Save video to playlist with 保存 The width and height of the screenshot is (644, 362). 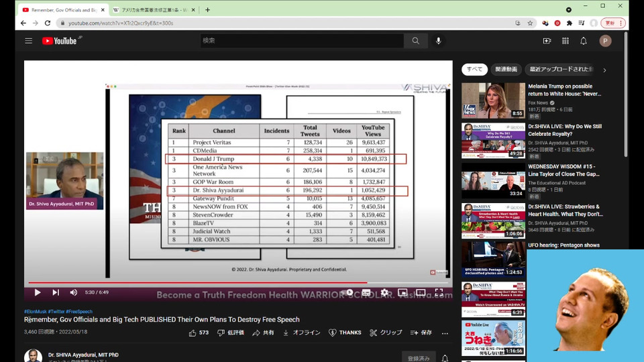(x=421, y=333)
